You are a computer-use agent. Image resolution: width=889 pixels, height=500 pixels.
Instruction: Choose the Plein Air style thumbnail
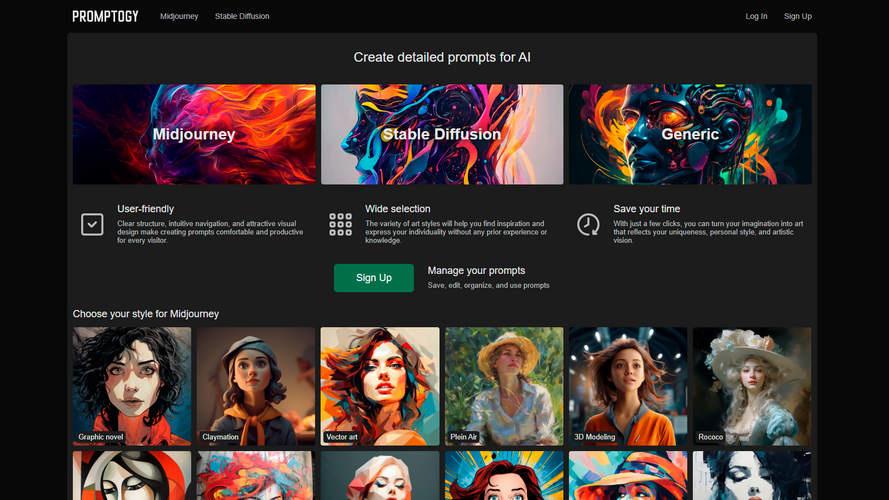coord(504,386)
